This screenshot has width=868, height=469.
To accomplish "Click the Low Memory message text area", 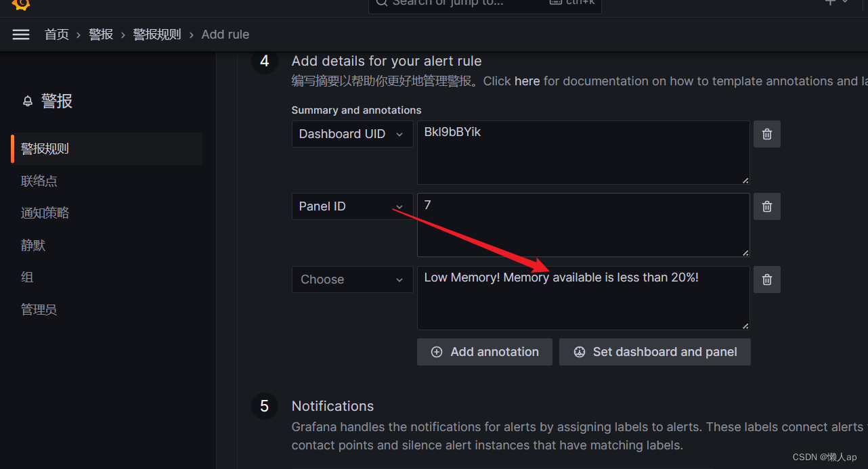I will pos(584,298).
